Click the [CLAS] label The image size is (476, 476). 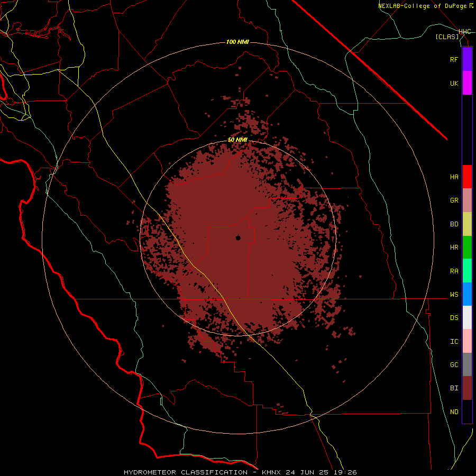[447, 37]
